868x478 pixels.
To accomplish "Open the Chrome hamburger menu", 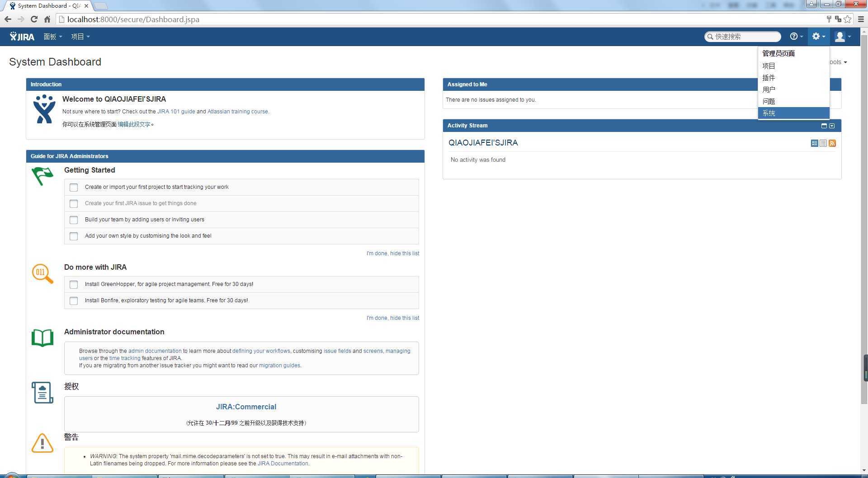I will pos(861,19).
